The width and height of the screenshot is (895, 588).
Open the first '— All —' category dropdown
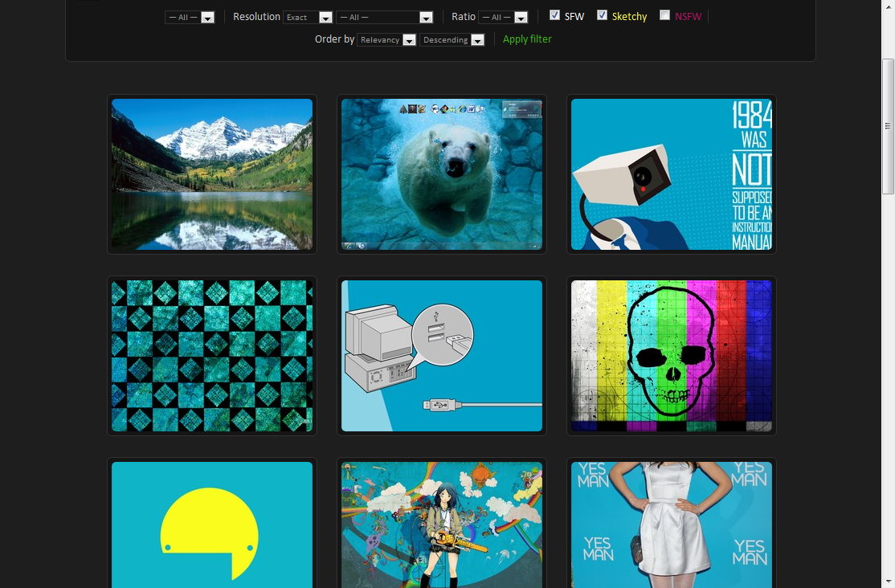tap(190, 18)
